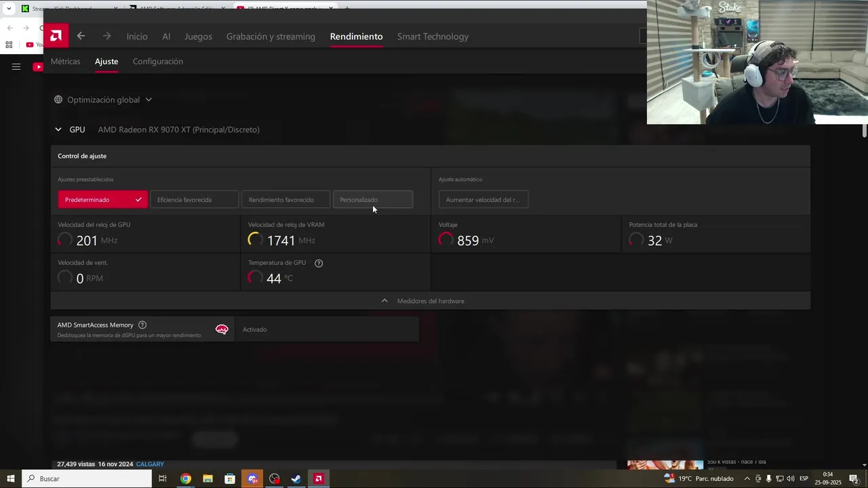
Task: Open the weather widget showing 19°C
Action: tap(698, 479)
